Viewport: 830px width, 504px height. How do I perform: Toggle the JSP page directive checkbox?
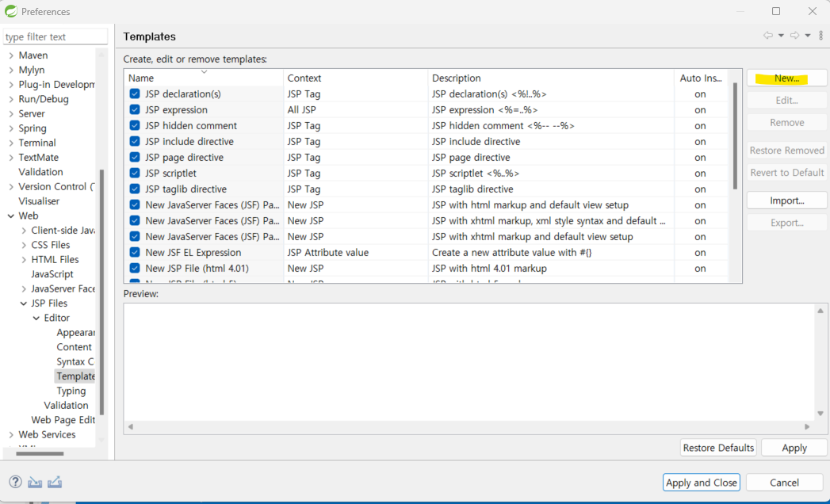point(135,157)
